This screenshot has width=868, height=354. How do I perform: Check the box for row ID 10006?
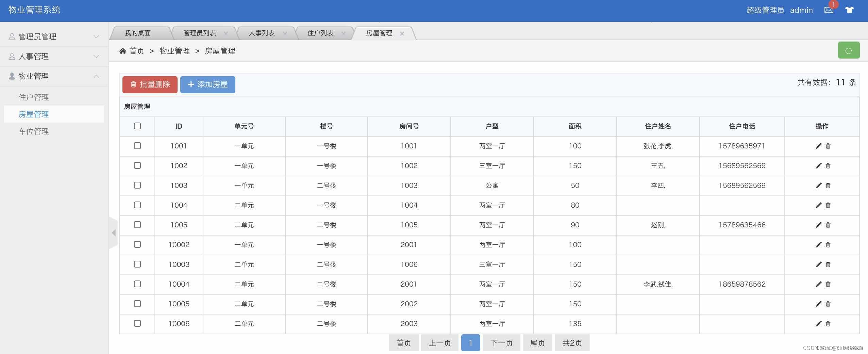pos(137,323)
